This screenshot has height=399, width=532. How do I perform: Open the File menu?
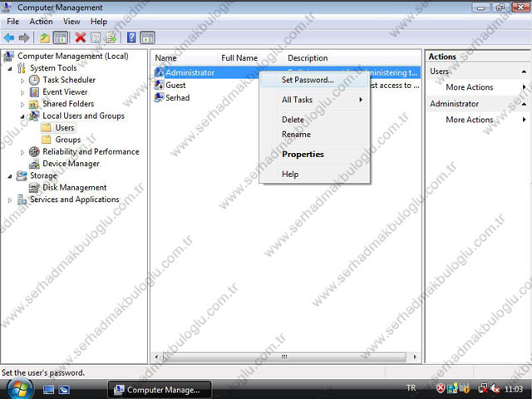click(x=13, y=22)
